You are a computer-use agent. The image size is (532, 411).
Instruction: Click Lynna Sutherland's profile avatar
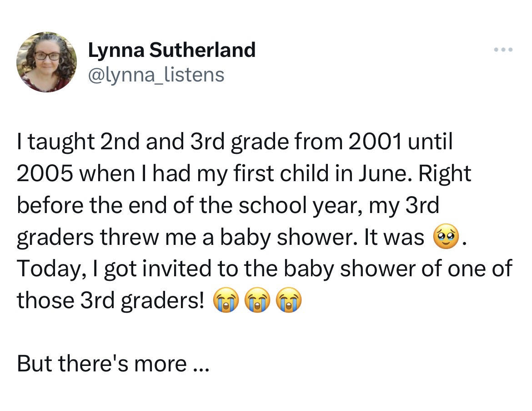[x=46, y=62]
